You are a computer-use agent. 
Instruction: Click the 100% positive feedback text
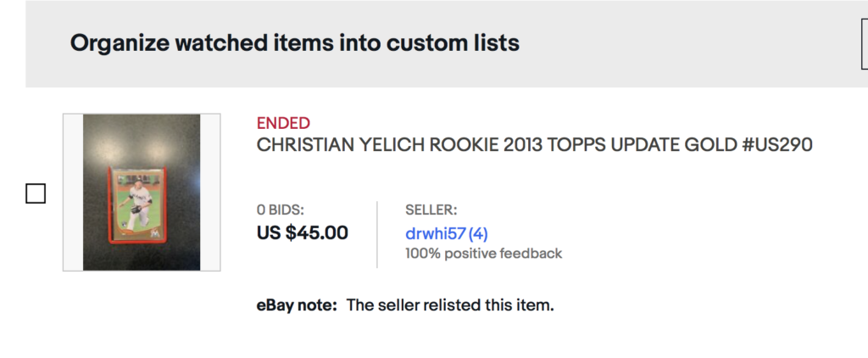pyautogui.click(x=483, y=254)
